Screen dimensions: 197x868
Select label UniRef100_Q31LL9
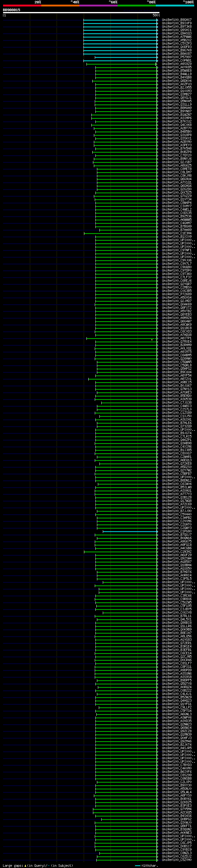tap(177, 104)
